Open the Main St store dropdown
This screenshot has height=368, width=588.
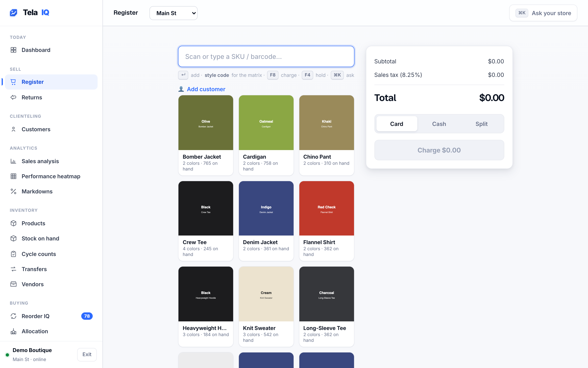point(174,13)
